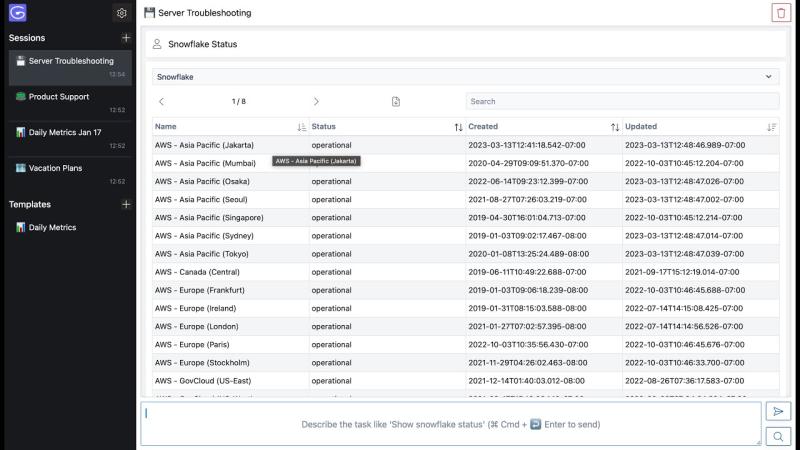
Task: Click the magnifier search button
Action: 778,437
